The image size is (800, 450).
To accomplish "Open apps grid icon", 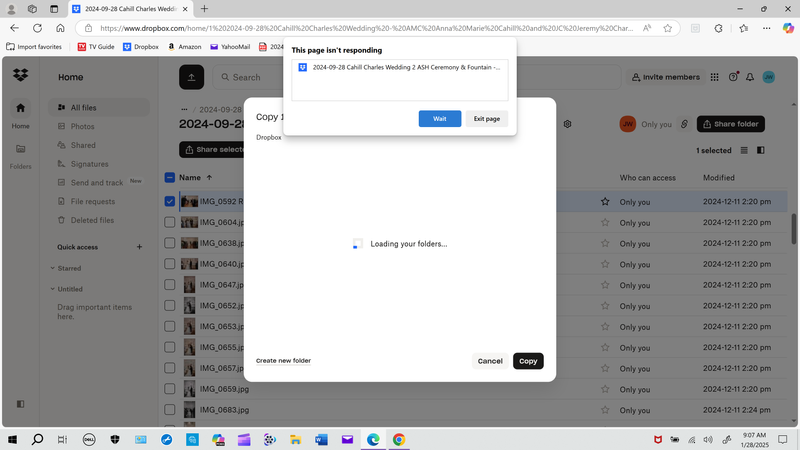I will click(x=714, y=77).
